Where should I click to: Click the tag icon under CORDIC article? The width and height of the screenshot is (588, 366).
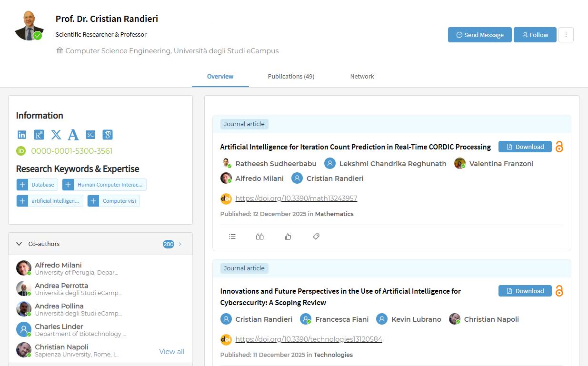pos(316,237)
